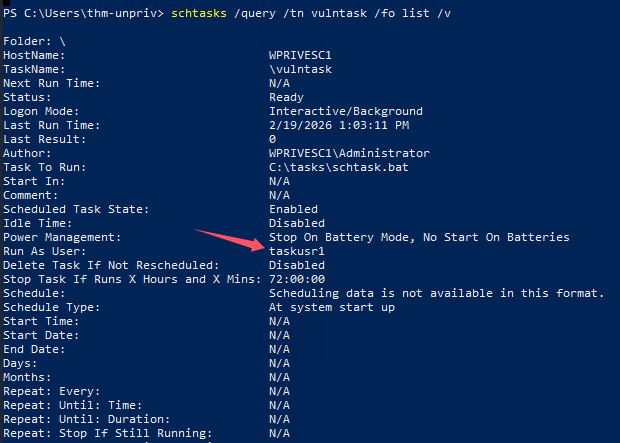Click the WPRIVESC1\Administrator author value

click(x=349, y=153)
